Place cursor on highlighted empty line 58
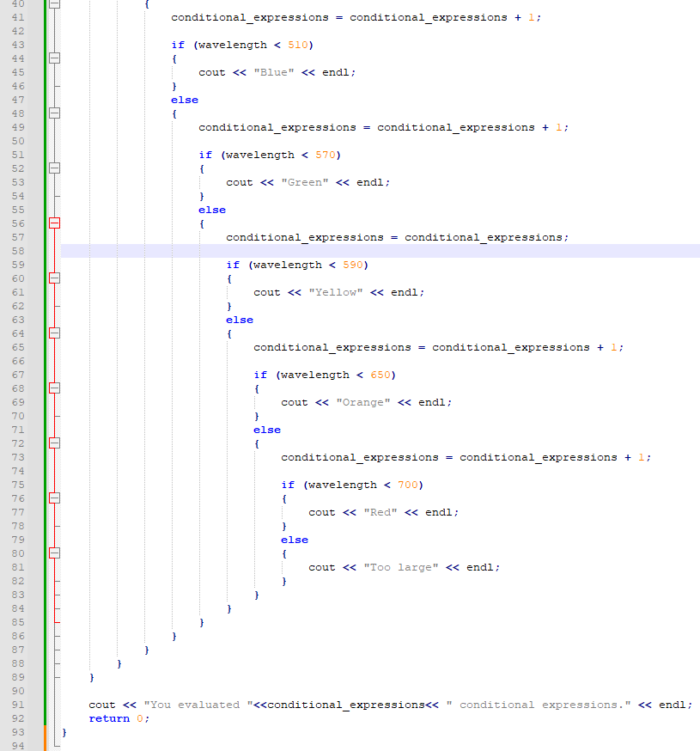This screenshot has height=751, width=700. 380,251
